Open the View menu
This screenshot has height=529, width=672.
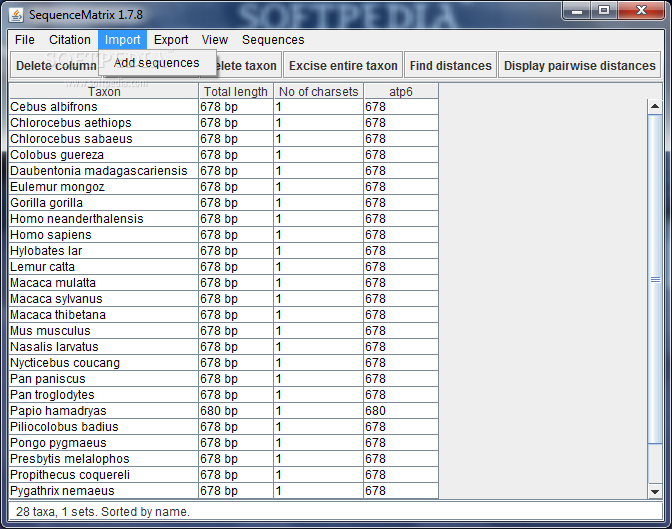215,40
